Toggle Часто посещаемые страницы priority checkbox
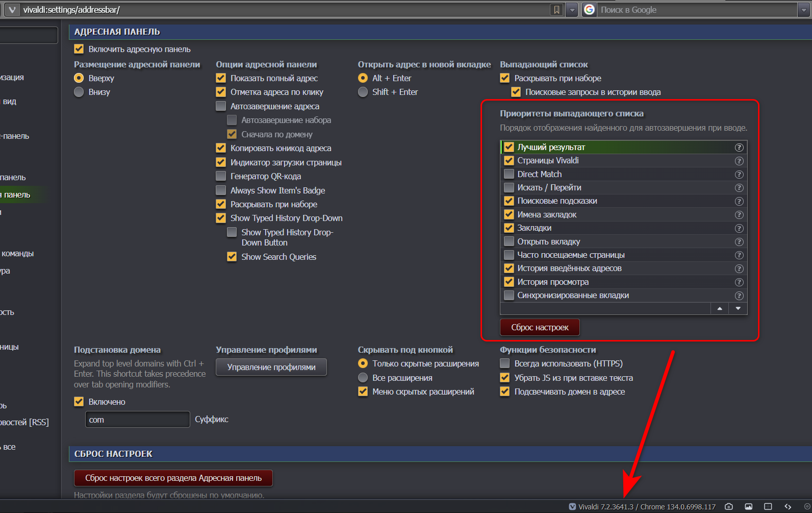This screenshot has width=812, height=513. pos(509,255)
